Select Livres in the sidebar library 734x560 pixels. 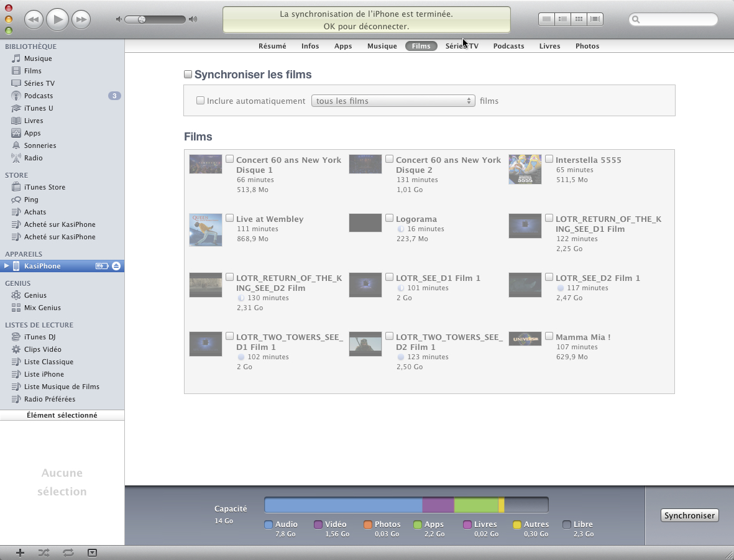click(33, 121)
